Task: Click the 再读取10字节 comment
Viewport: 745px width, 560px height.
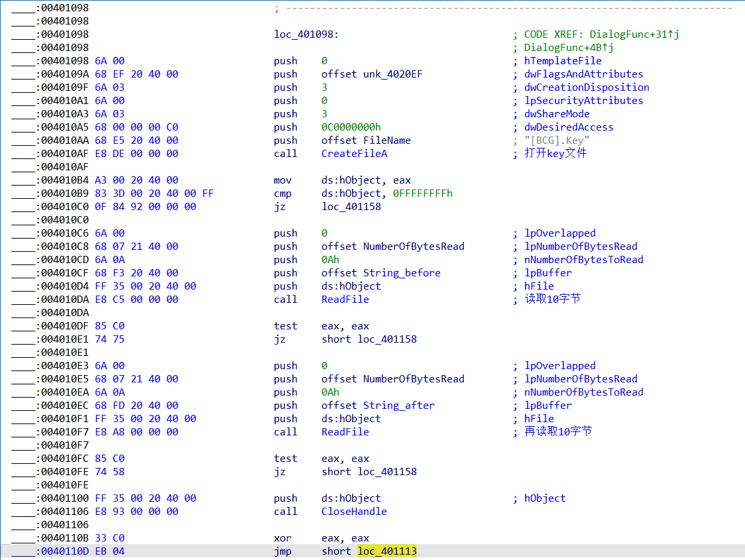Action: tap(558, 431)
